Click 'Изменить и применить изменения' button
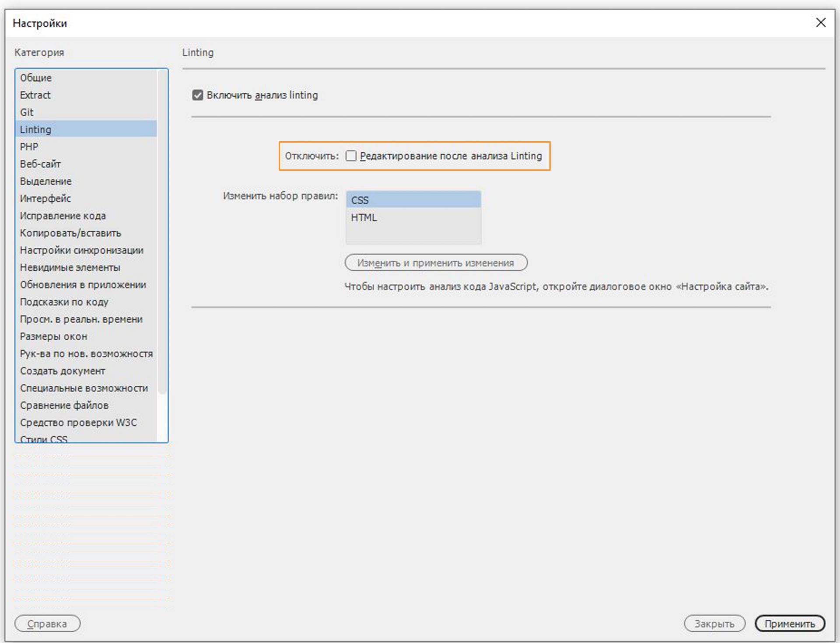 436,262
